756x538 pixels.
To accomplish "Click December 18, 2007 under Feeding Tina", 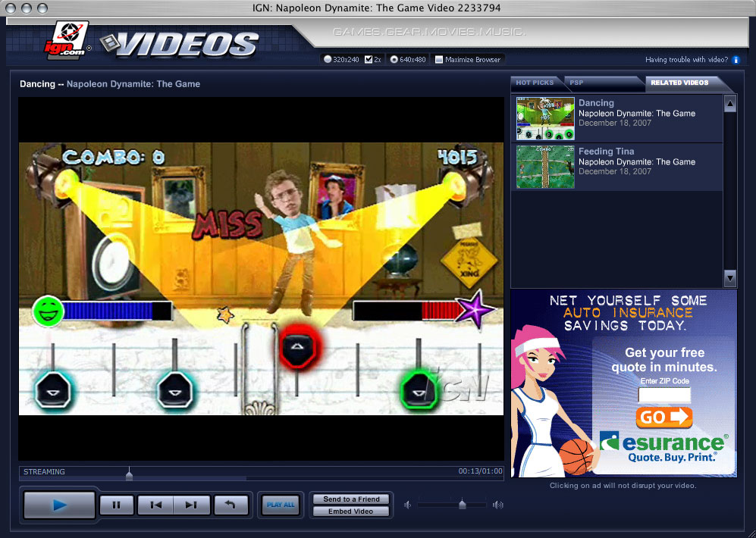I will (615, 171).
